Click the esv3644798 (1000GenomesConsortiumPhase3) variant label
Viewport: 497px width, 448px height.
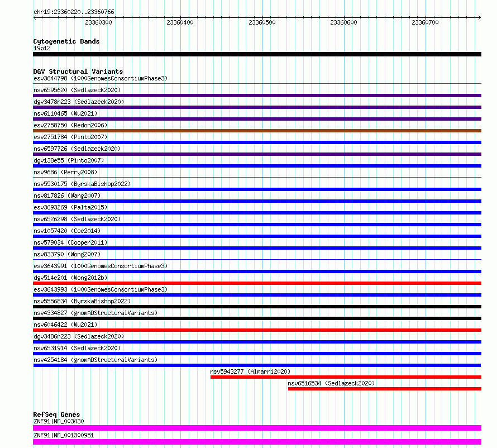101,78
